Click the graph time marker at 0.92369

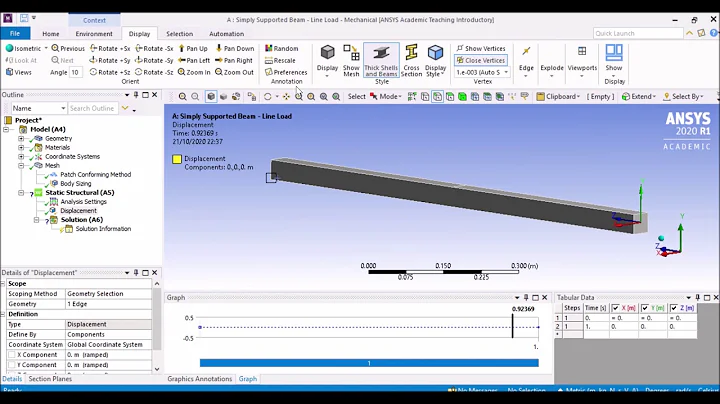tap(512, 325)
